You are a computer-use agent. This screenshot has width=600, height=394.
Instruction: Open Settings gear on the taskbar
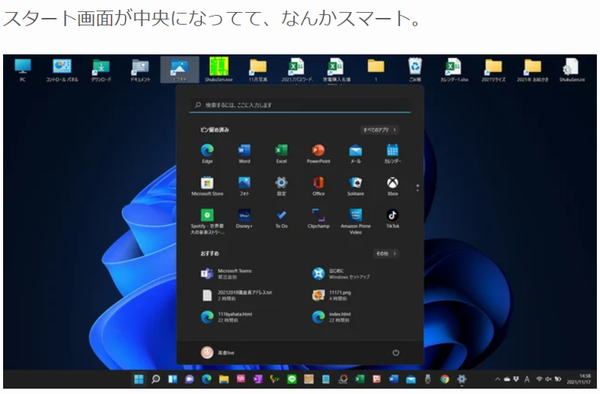(462, 379)
